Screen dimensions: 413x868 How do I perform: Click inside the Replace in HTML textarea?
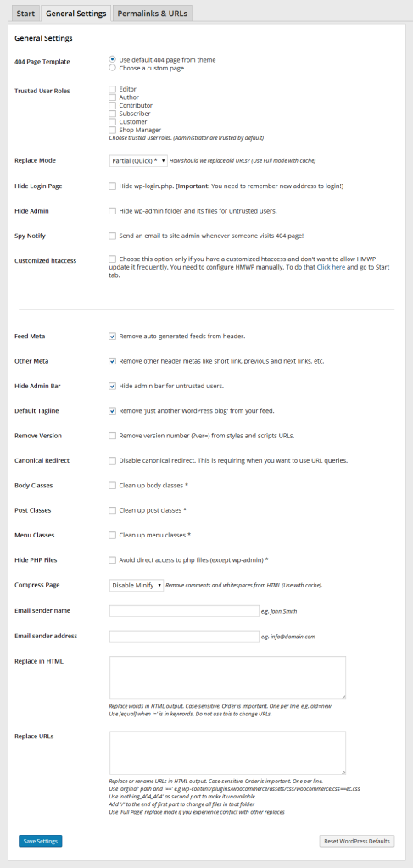tap(227, 678)
